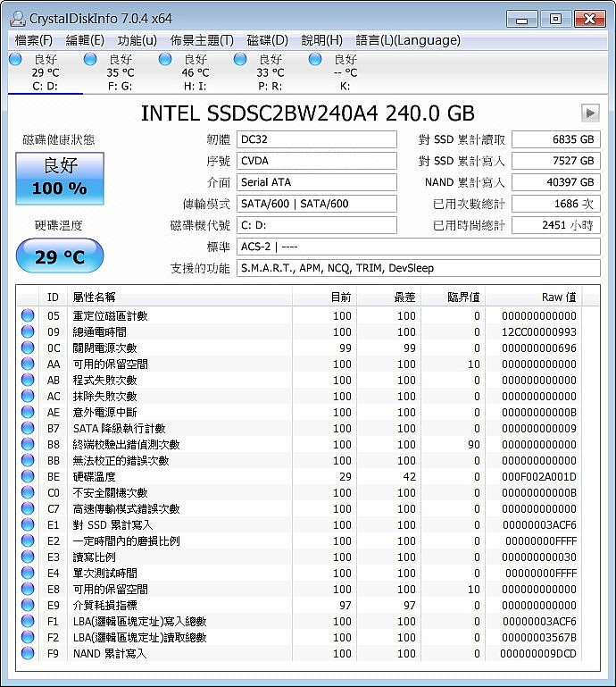Click the status icon of attribute AA
Image resolution: width=616 pixels, height=687 pixels.
[28, 364]
